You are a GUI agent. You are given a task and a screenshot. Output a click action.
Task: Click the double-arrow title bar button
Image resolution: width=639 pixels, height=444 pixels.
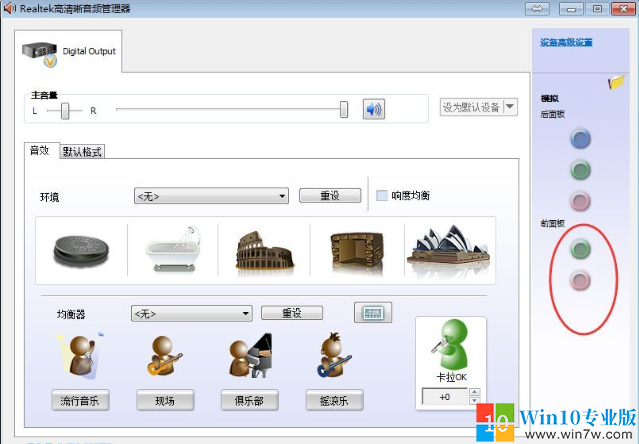pos(537,9)
